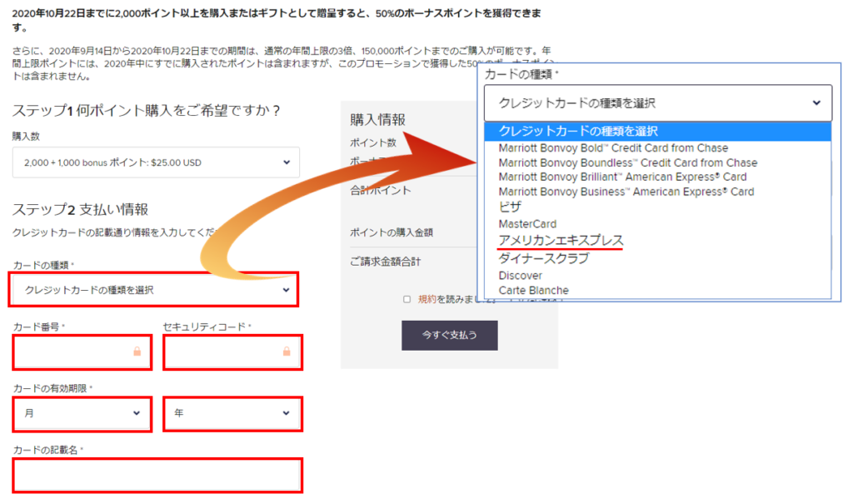Viewport: 853px width, 504px height.
Task: Open the 規約 terms link
Action: [x=427, y=299]
